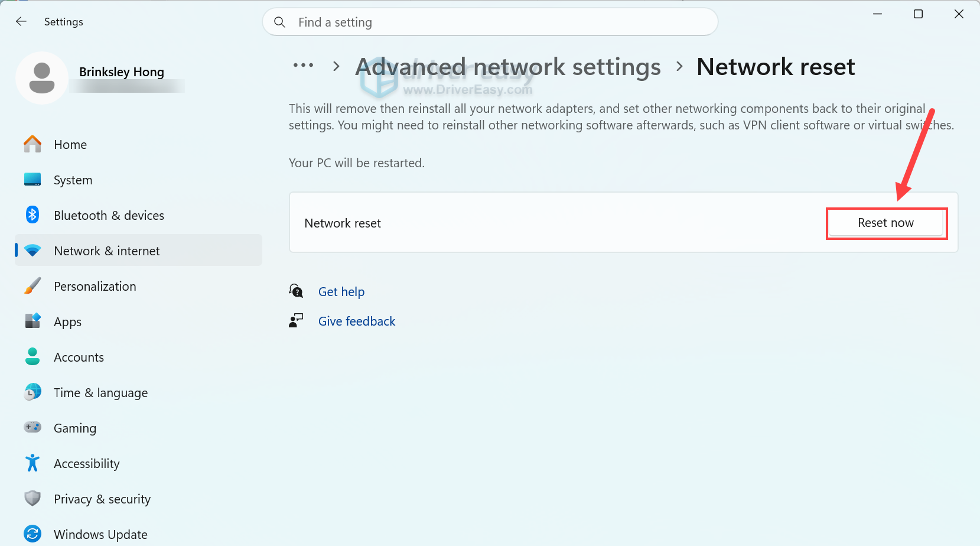Click the Personalization paintbrush icon
The height and width of the screenshot is (546, 980).
pos(32,286)
